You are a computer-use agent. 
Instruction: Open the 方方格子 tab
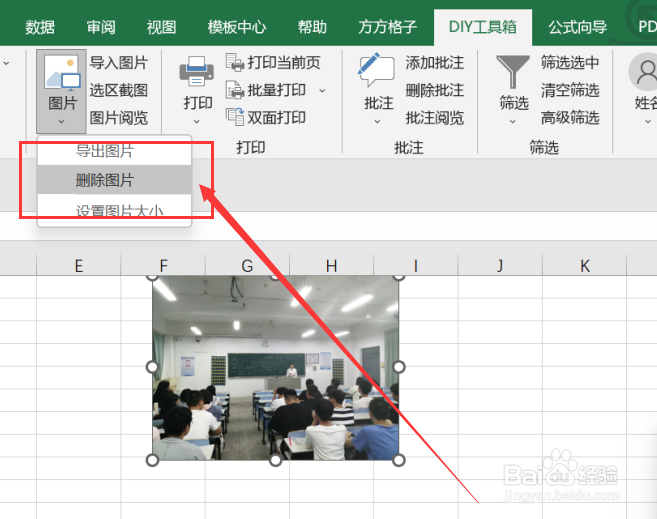point(388,27)
